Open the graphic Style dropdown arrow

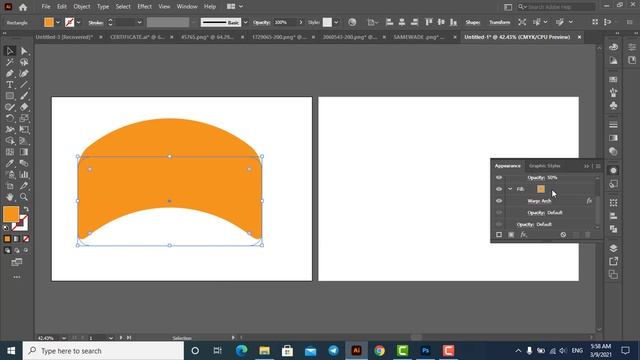point(336,22)
